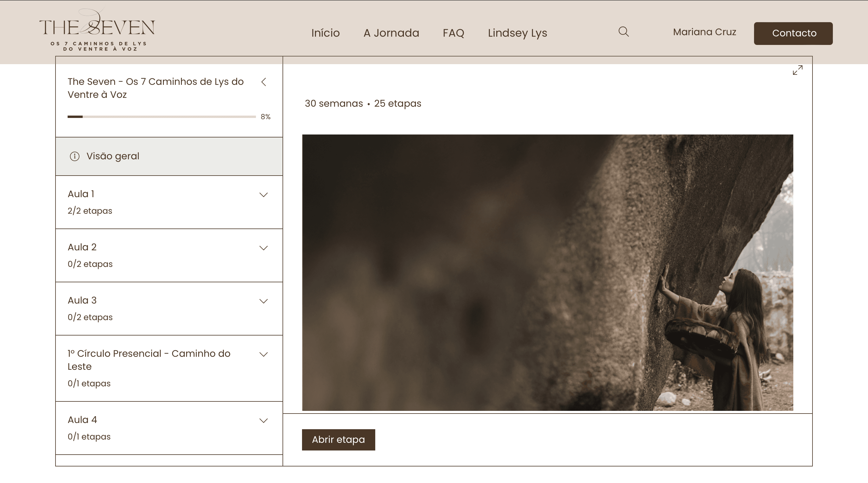This screenshot has width=868, height=483.
Task: Expand the Aula 3 section
Action: tap(263, 301)
